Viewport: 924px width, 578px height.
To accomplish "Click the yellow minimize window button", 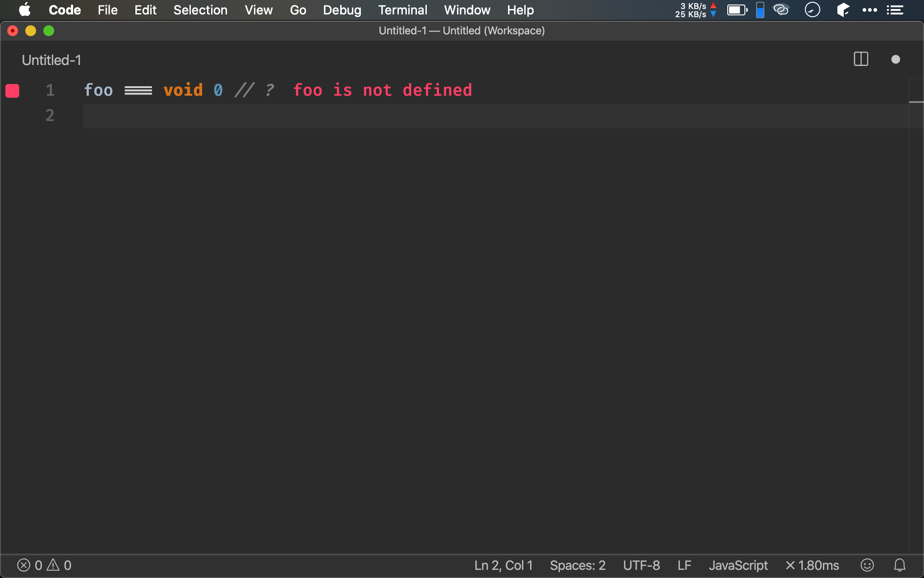I will (x=31, y=31).
